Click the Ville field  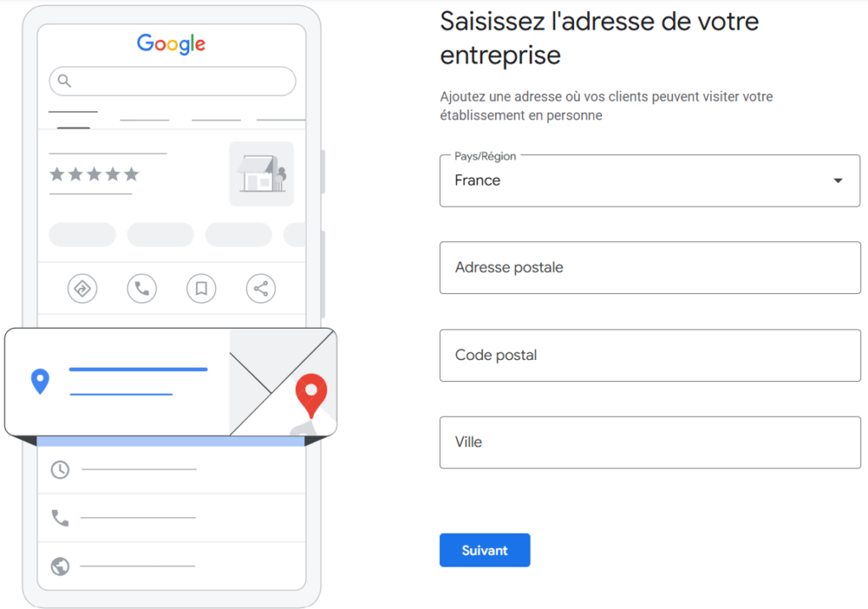coord(649,442)
